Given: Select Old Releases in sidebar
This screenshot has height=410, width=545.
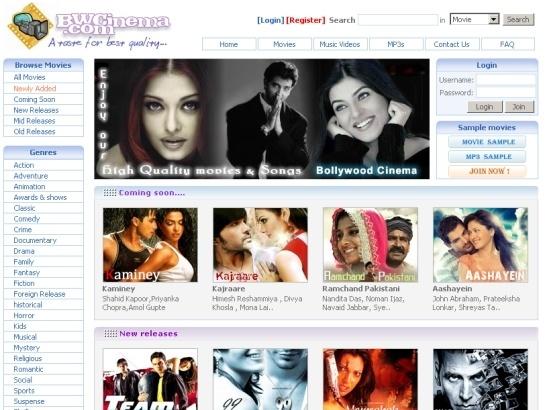Looking at the screenshot, I should (34, 131).
